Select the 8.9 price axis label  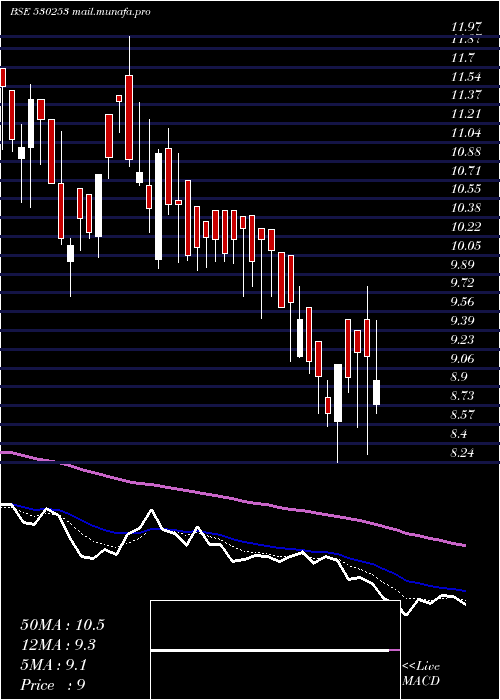(x=460, y=377)
